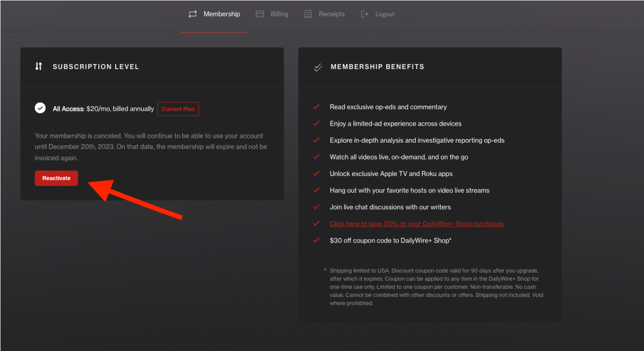Click 'Hang out with your favorite hosts' benefit
Screen dimensions: 644x351
click(x=410, y=190)
